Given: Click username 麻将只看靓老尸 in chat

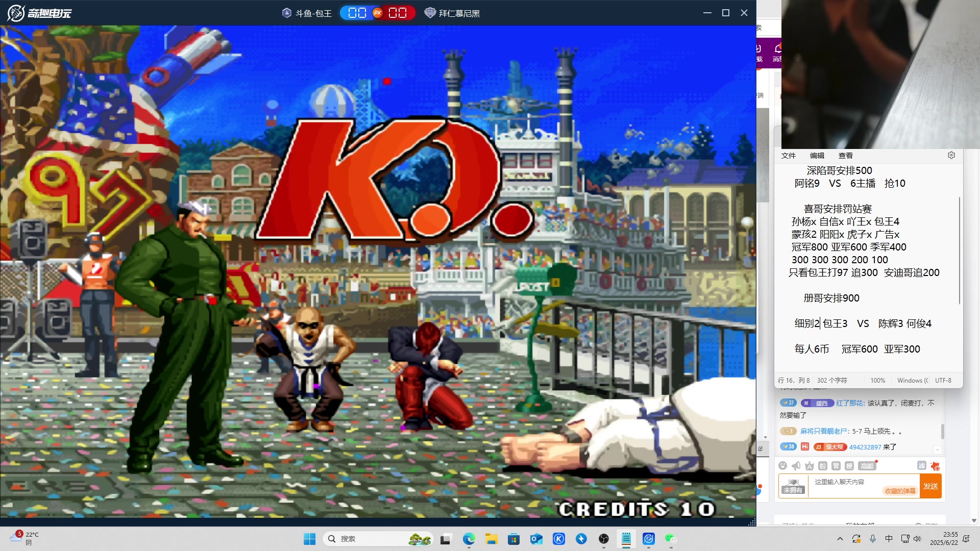Looking at the screenshot, I should (823, 431).
